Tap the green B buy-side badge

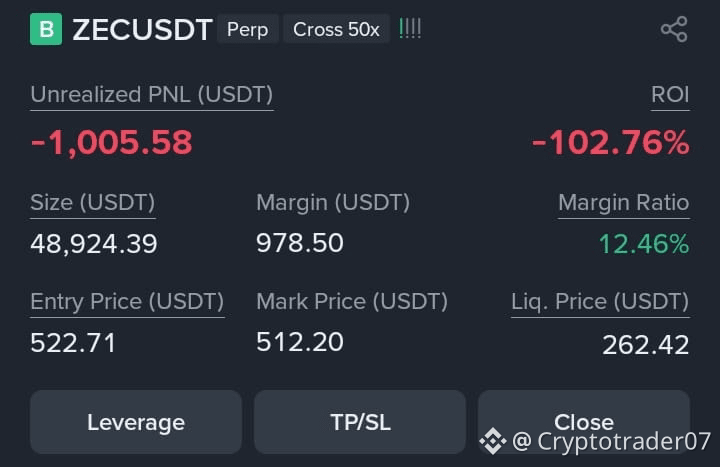tap(46, 29)
